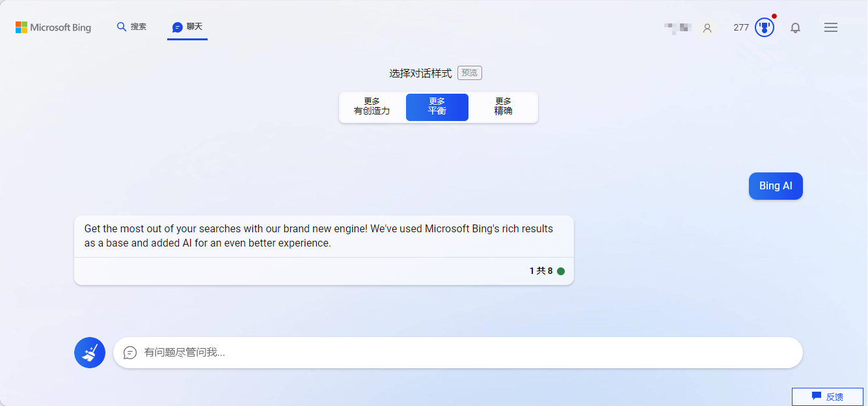This screenshot has width=868, height=406.
Task: Focus the 有问题尽管问我 input field
Action: point(458,353)
